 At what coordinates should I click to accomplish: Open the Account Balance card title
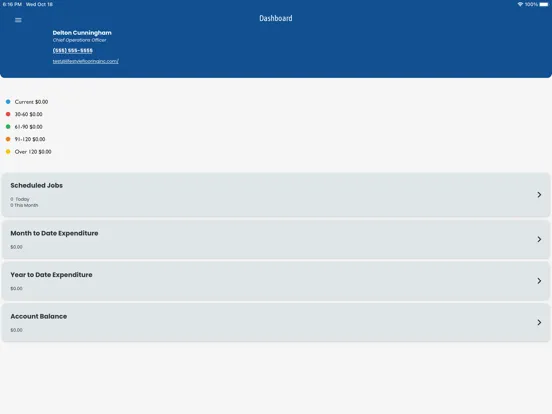pyautogui.click(x=39, y=316)
